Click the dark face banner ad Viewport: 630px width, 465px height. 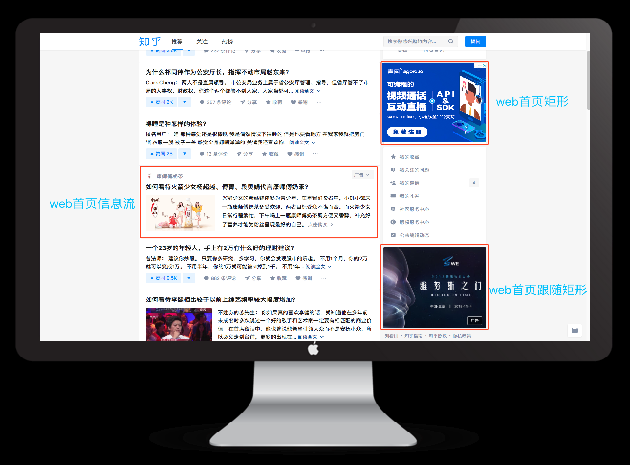point(434,287)
